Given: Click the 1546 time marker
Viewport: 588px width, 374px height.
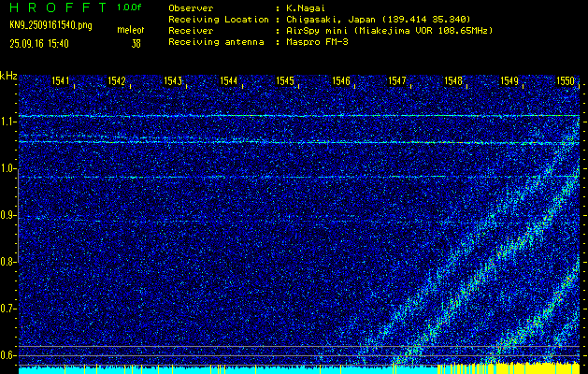Looking at the screenshot, I should click(341, 80).
